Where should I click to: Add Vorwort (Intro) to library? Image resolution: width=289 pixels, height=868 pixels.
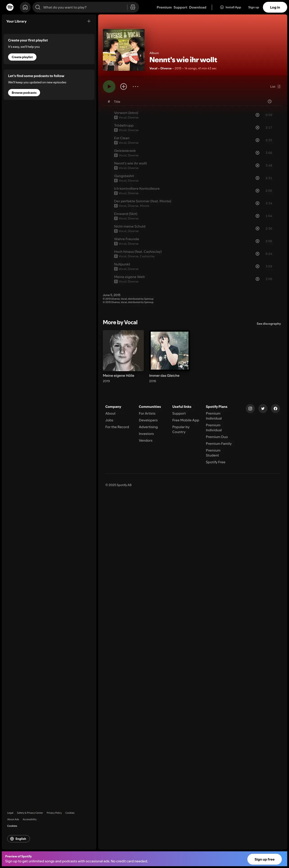(x=257, y=115)
